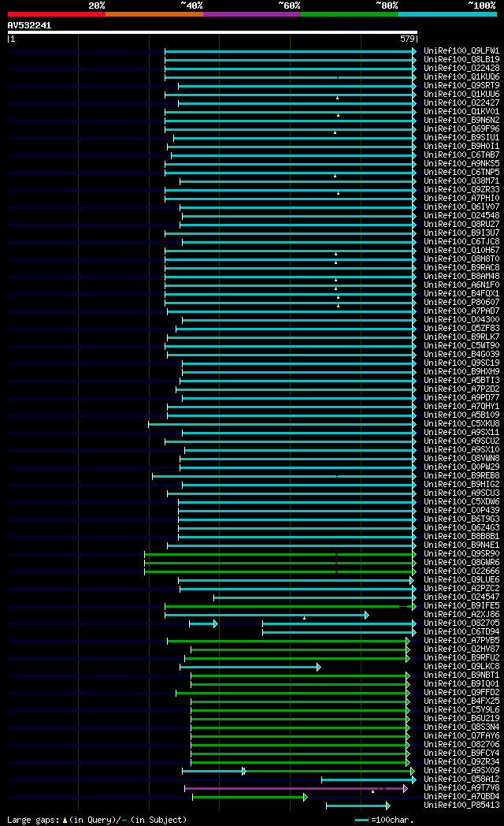Click the UniRef100_C6TAB7 label
504x826 pixels.
tap(461, 154)
